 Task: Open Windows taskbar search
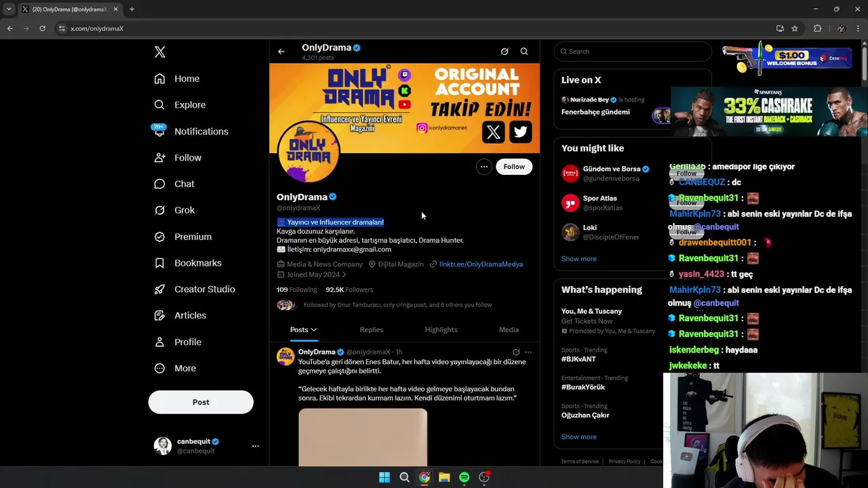(x=404, y=477)
